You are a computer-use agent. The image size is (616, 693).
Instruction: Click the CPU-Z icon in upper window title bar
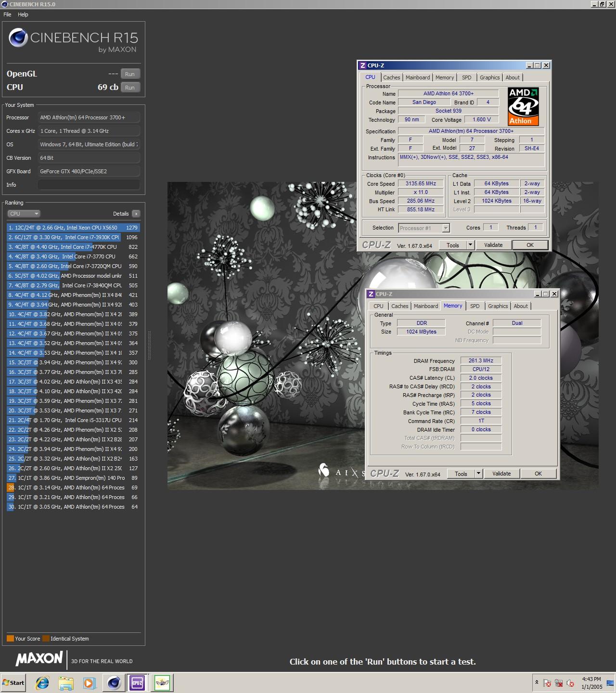[363, 65]
